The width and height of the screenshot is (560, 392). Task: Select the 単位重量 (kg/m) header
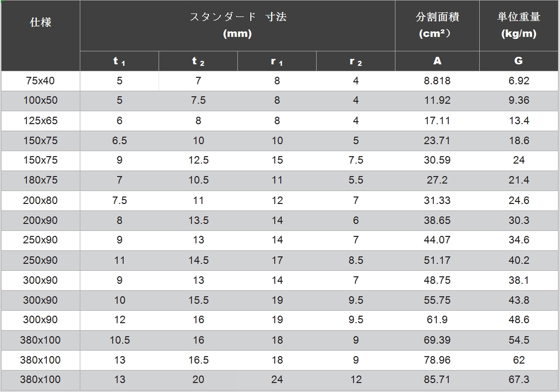tap(519, 25)
